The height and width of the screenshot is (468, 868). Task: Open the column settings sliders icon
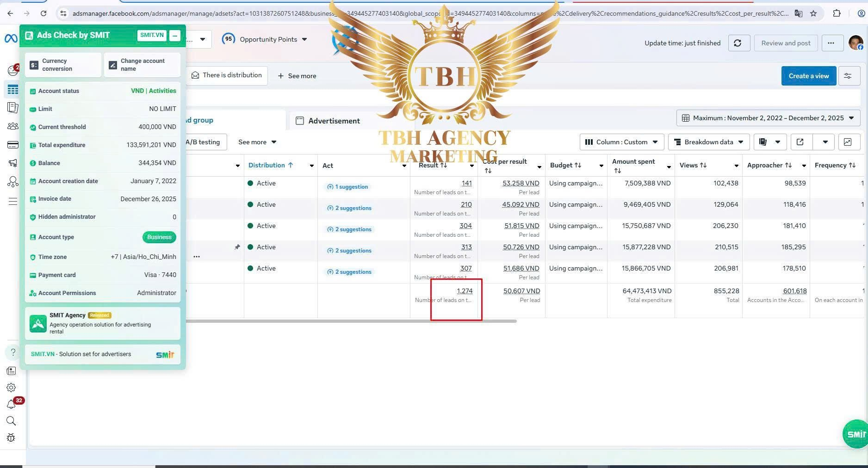(848, 76)
